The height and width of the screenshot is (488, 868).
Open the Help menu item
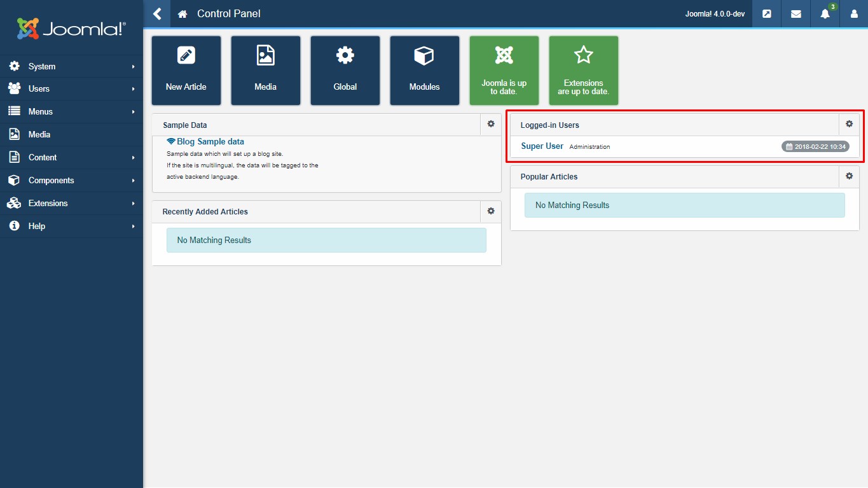71,227
